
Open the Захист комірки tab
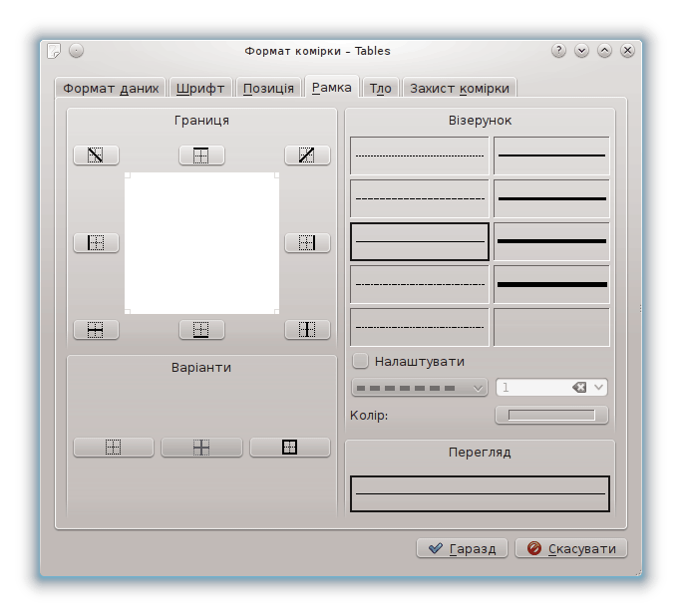tap(460, 88)
